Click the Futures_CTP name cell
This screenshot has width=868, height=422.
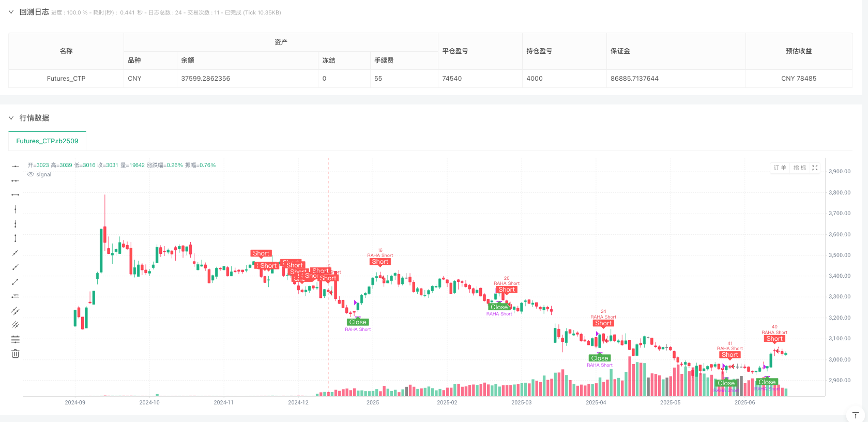(66, 79)
